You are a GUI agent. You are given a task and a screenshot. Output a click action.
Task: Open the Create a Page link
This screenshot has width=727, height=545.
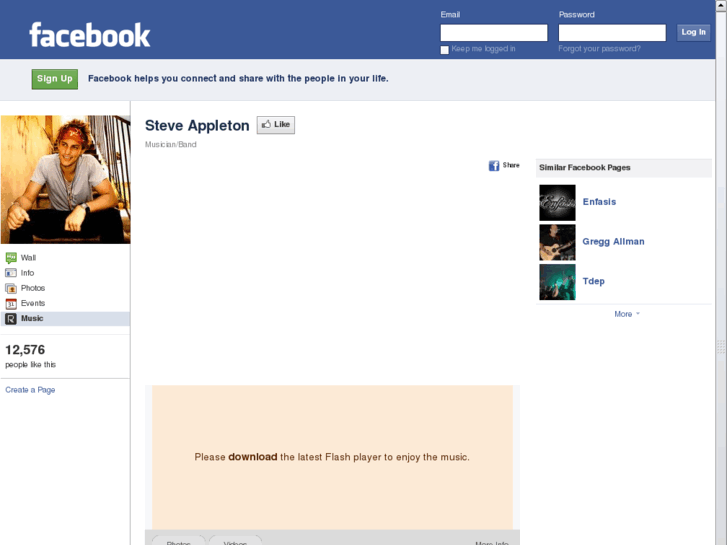pyautogui.click(x=30, y=390)
